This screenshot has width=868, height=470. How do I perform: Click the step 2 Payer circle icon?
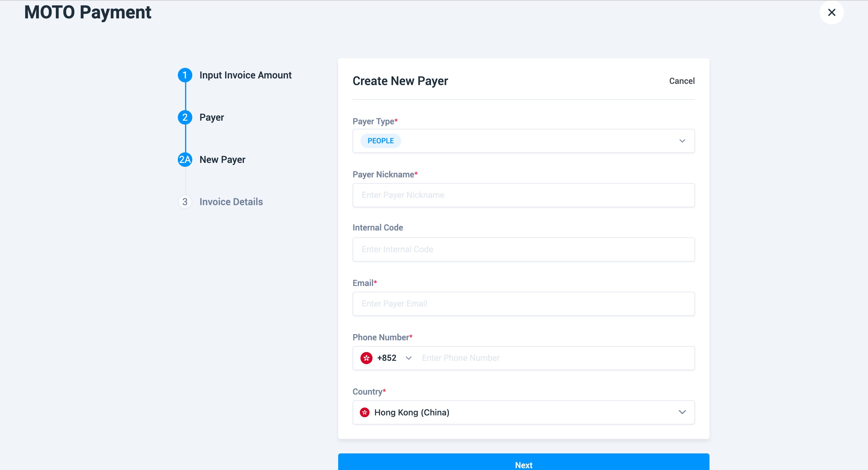click(185, 117)
